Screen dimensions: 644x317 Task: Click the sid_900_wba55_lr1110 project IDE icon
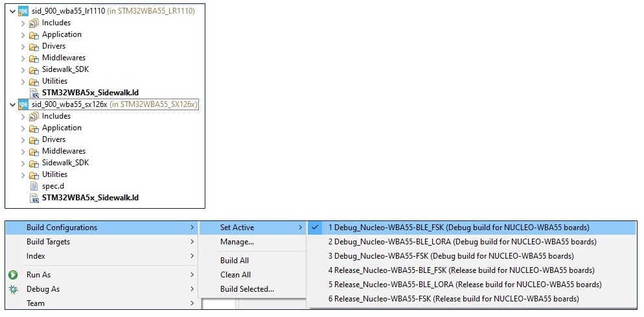tap(23, 11)
